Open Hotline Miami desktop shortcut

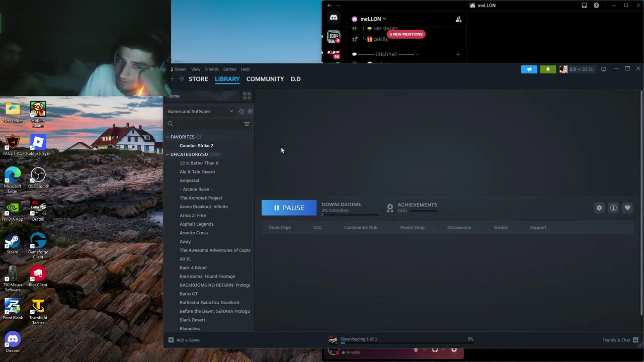(38, 115)
